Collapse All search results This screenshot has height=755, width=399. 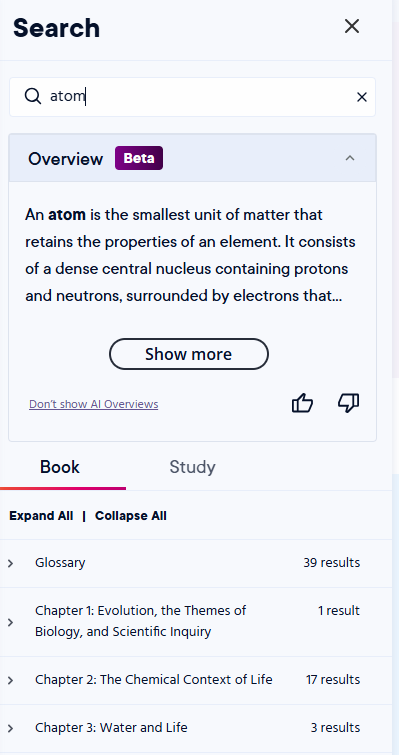pos(130,516)
